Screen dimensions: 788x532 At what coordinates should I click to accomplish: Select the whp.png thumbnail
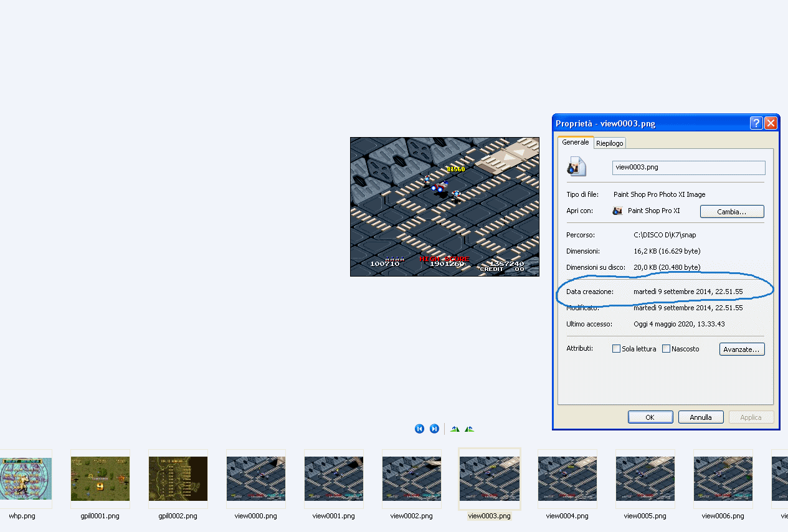(x=26, y=479)
